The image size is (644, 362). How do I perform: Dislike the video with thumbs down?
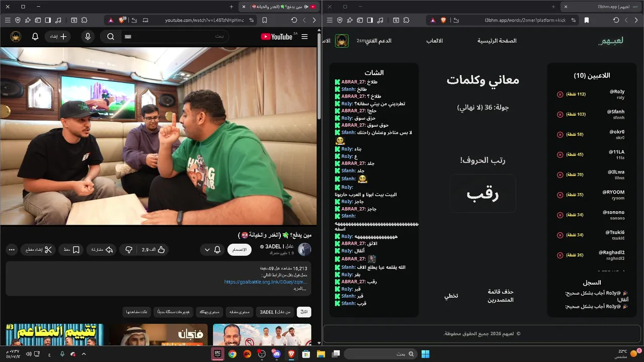129,250
